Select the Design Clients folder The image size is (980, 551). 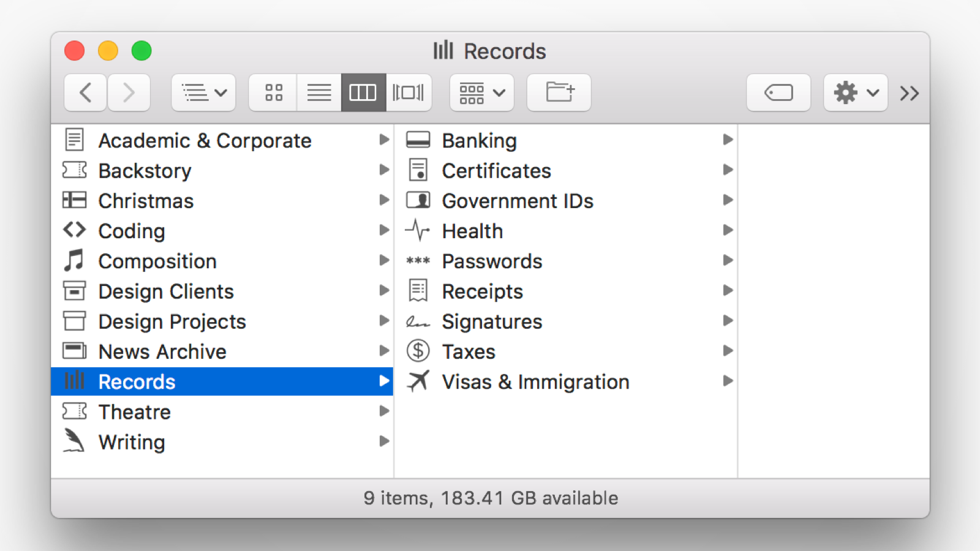(x=166, y=291)
